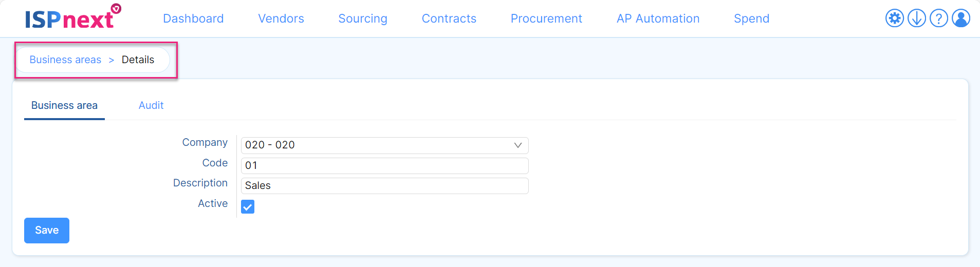
Task: Open the AP Automation menu
Action: (658, 18)
